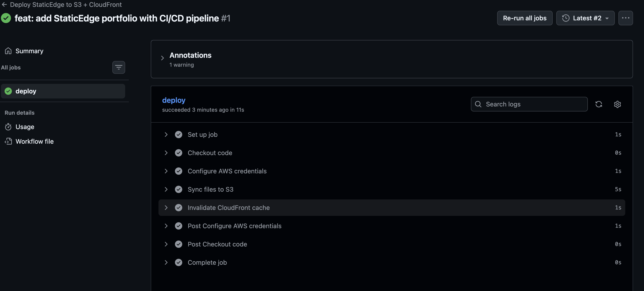Image resolution: width=644 pixels, height=291 pixels.
Task: Select the Summary home icon in sidebar
Action: pyautogui.click(x=8, y=51)
